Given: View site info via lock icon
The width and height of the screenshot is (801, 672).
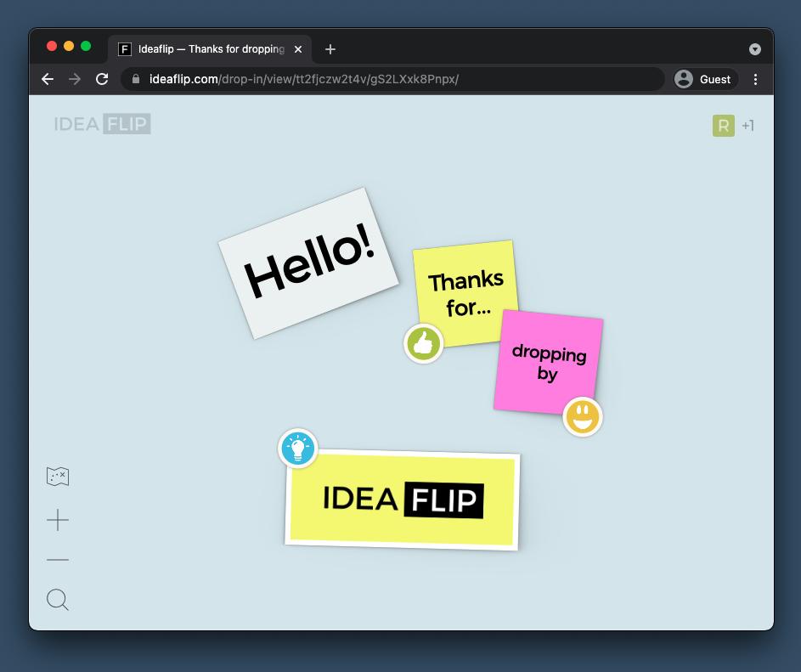Looking at the screenshot, I should [135, 79].
